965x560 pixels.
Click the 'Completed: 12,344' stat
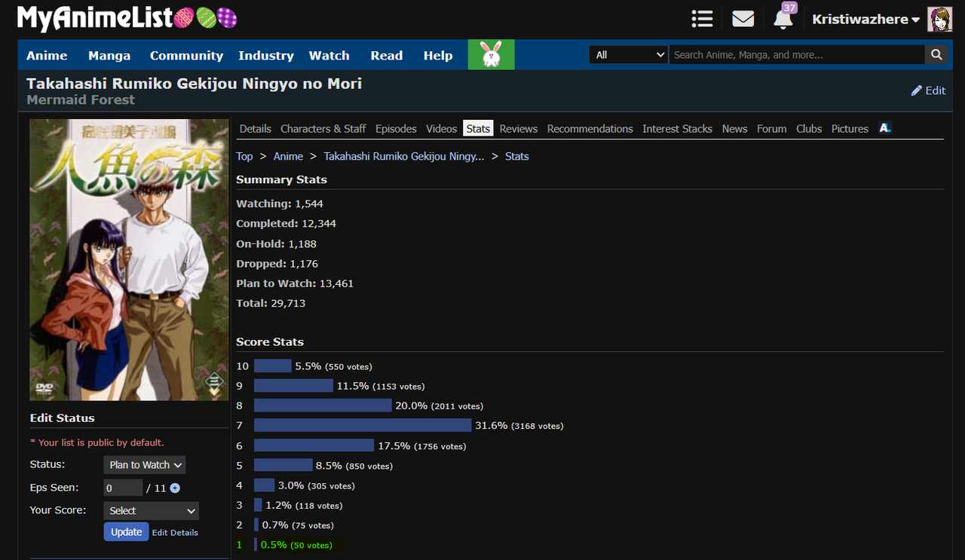(x=286, y=224)
